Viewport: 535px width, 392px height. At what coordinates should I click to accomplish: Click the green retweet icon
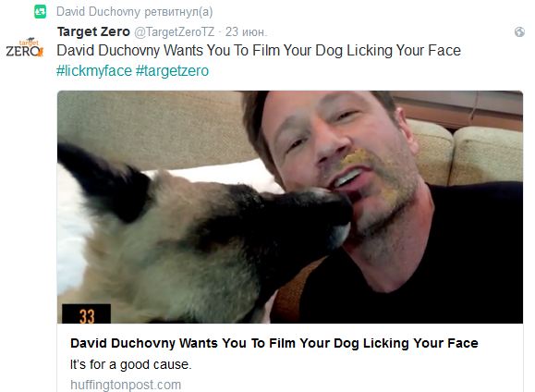point(41,12)
